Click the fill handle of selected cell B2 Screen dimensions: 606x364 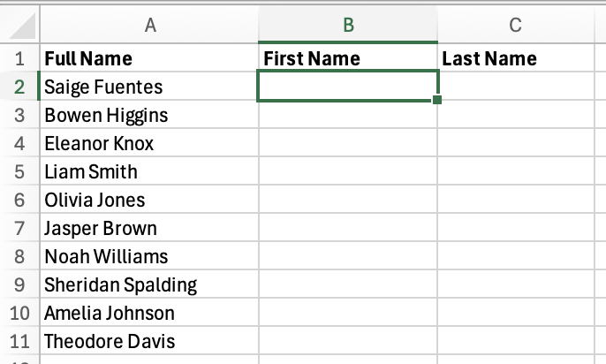coord(437,100)
